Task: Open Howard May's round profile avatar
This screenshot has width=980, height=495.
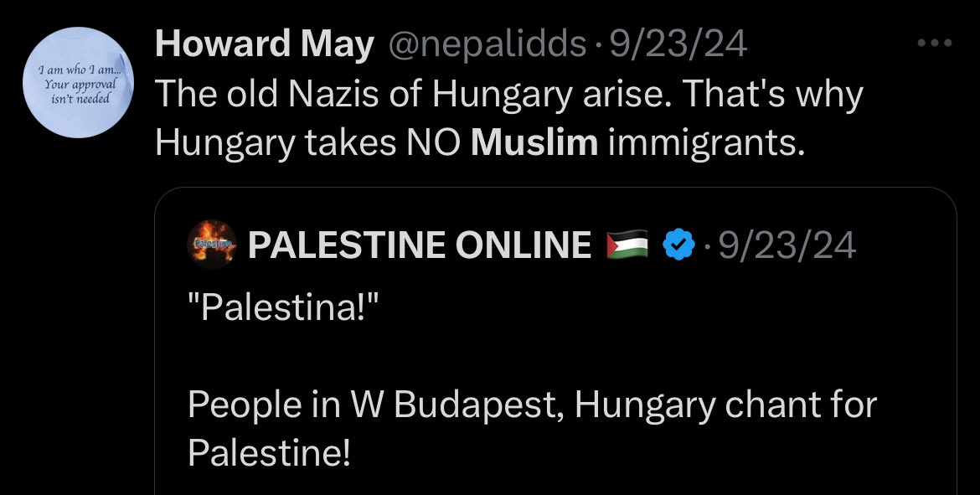Action: pyautogui.click(x=78, y=82)
